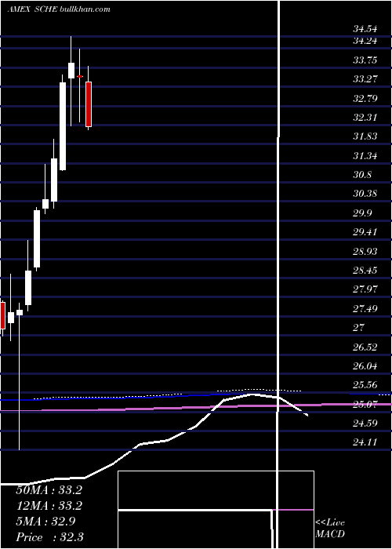This screenshot has width=392, height=549.
Task: Select the 34.24 price label
Action: click(x=365, y=41)
